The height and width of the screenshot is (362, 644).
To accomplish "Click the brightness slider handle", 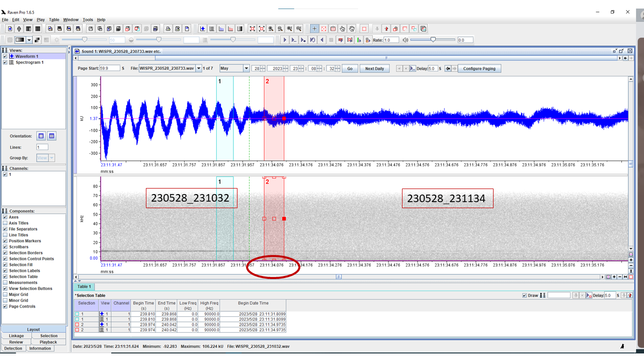I will click(85, 40).
